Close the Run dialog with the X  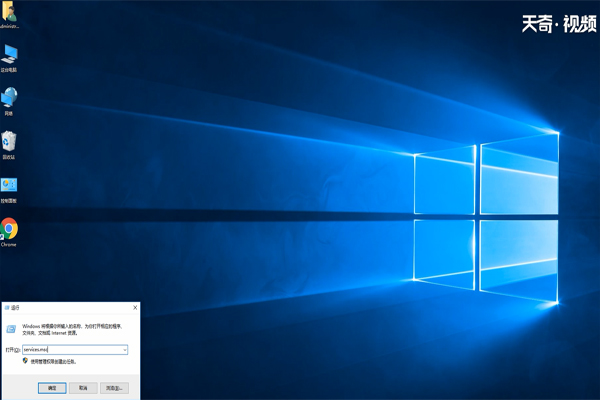pyautogui.click(x=135, y=308)
